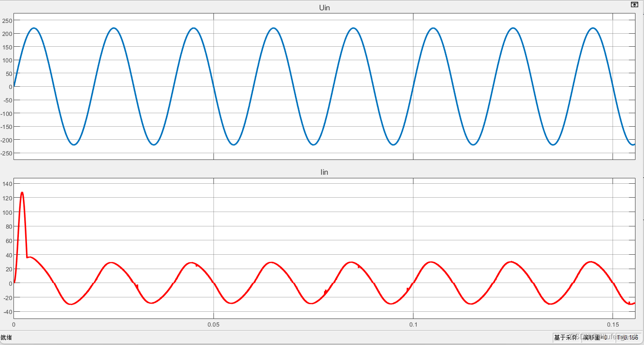The image size is (644, 345).
Task: Click the -250 label on Uin y-axis
Action: 7,153
